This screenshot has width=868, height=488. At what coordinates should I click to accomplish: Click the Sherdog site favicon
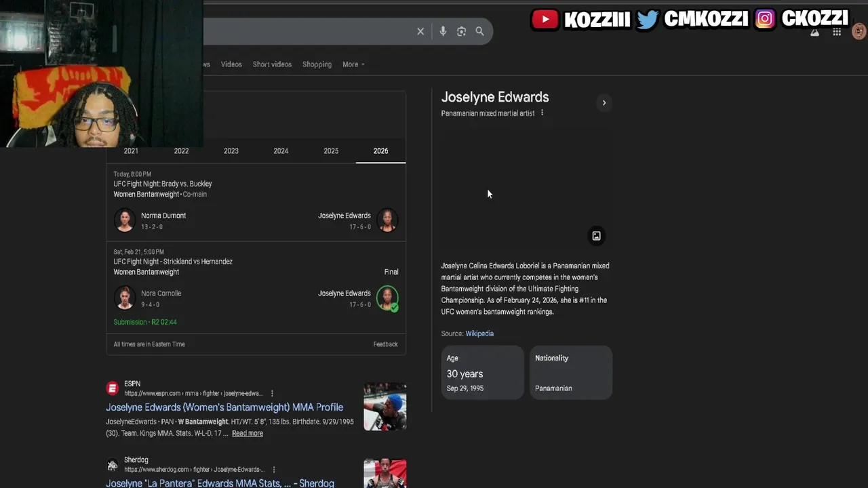[x=112, y=464]
